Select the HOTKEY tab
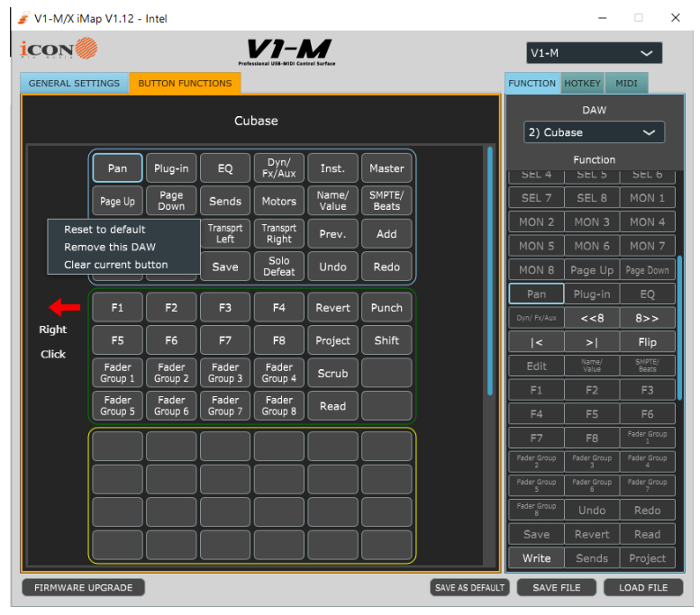The height and width of the screenshot is (615, 700). pyautogui.click(x=582, y=84)
